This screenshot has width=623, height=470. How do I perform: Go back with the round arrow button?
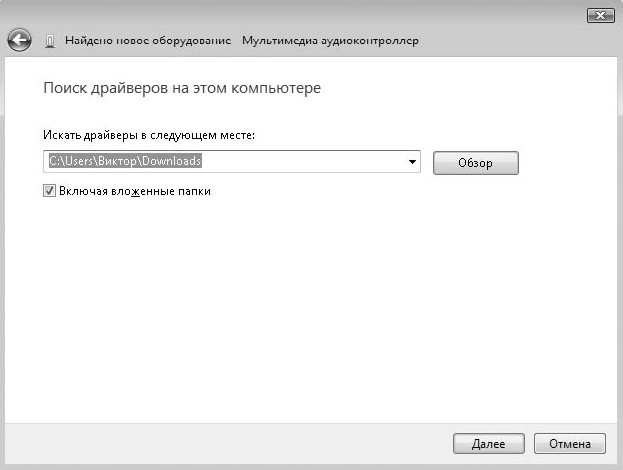point(19,40)
